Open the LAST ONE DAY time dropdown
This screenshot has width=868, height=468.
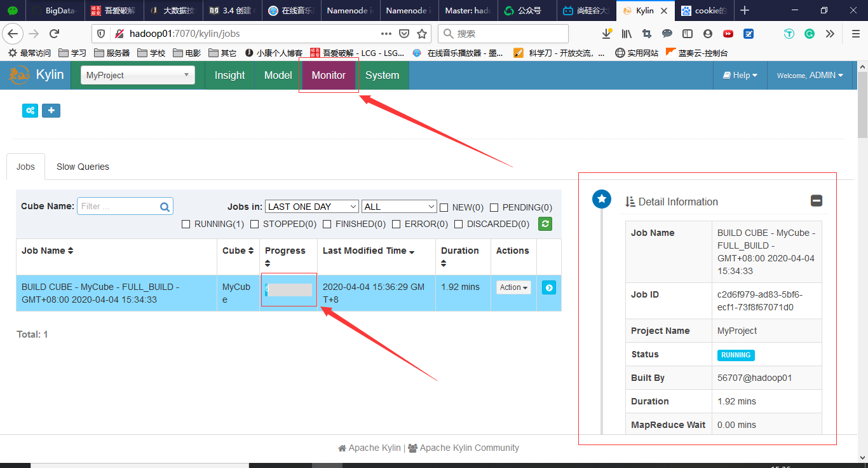(x=312, y=207)
